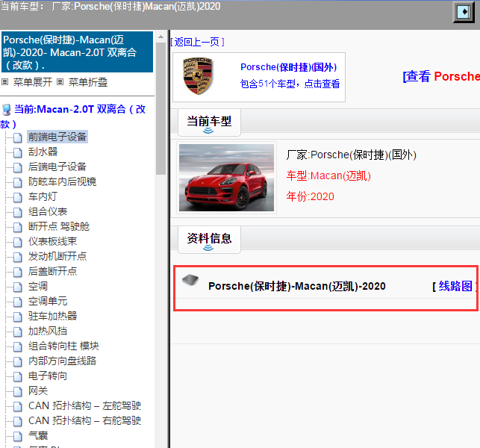This screenshot has height=448, width=480.
Task: Click the document icon next to 防眩车内后视镜
Action: pyautogui.click(x=18, y=182)
